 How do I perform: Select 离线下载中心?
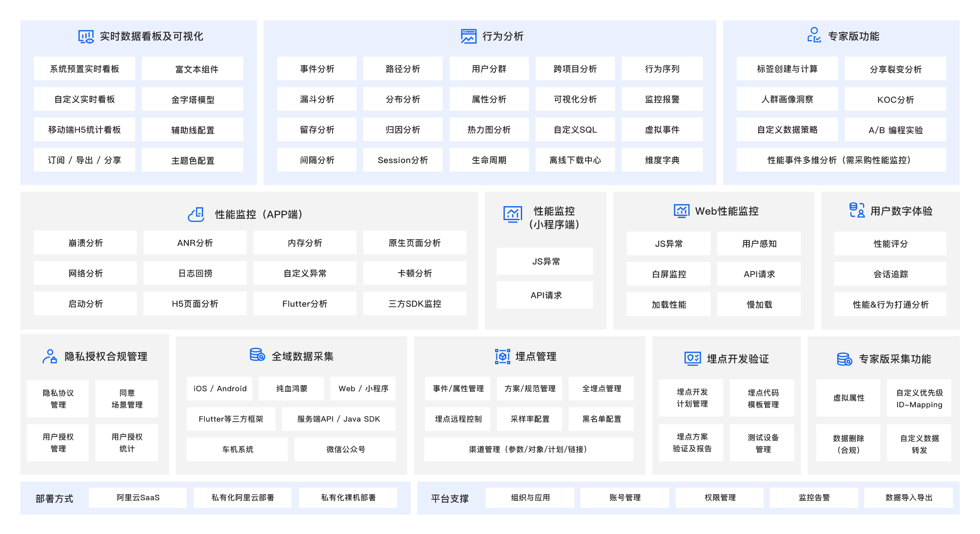(575, 160)
